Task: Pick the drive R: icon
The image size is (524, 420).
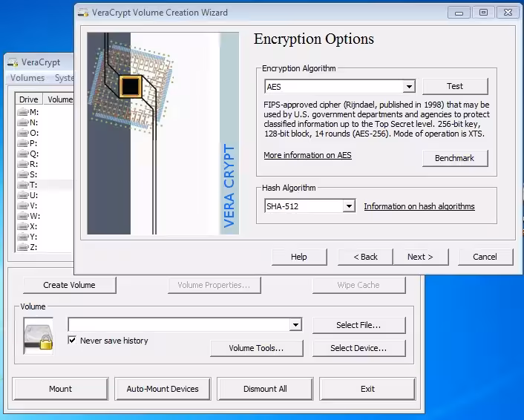Action: point(23,163)
